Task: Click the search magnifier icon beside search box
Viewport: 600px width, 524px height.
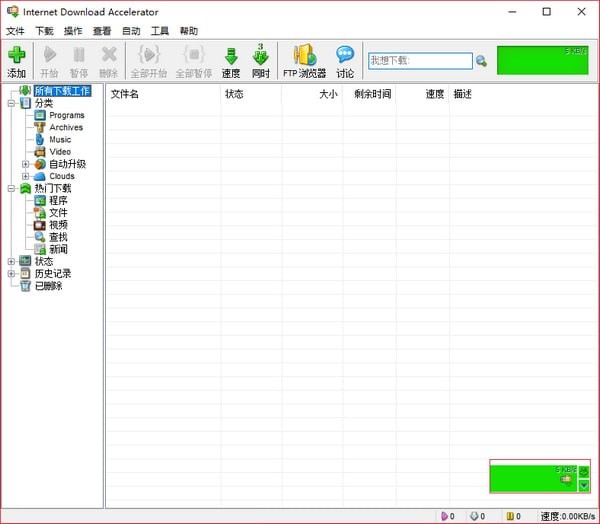Action: tap(481, 61)
